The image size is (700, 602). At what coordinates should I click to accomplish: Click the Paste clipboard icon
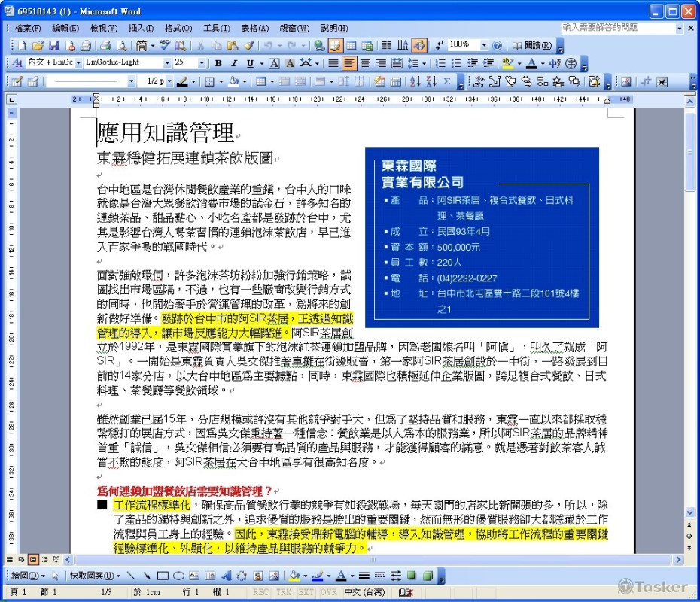[233, 45]
